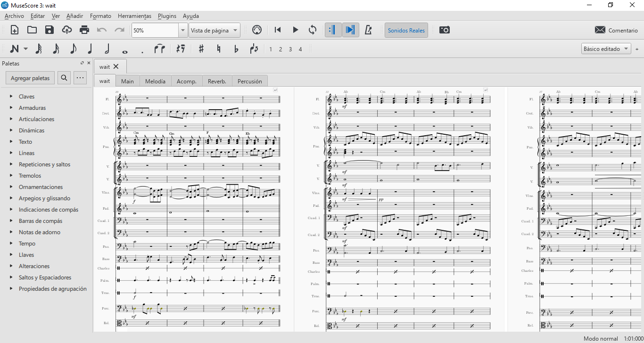Select the eighth note duration
The image size is (644, 343).
tap(73, 49)
